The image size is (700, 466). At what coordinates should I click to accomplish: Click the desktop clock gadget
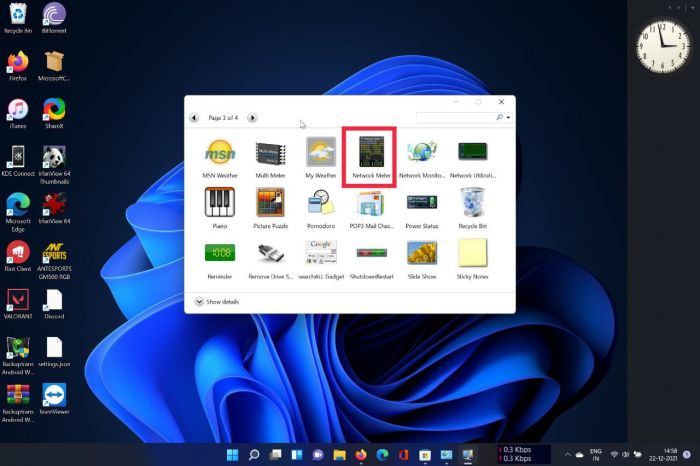click(x=663, y=47)
